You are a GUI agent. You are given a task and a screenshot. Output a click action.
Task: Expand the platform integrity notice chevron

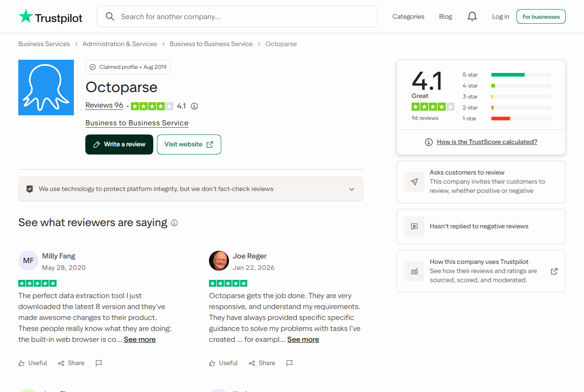(x=352, y=189)
